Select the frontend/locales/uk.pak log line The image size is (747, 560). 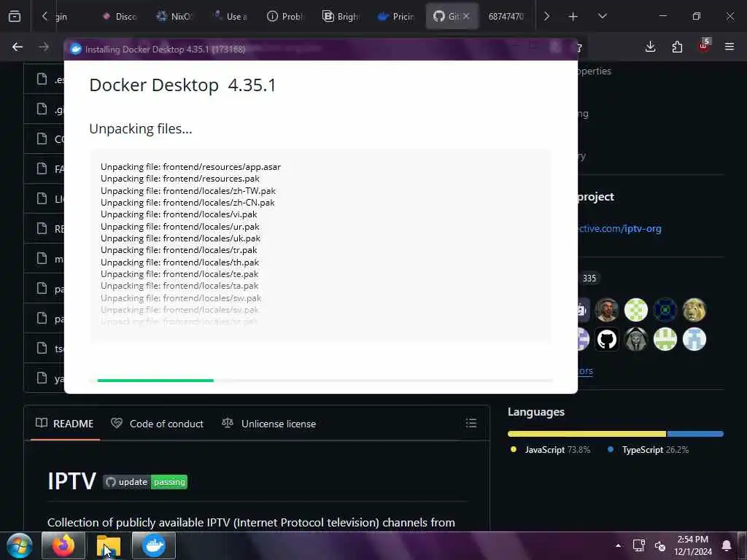pos(181,238)
